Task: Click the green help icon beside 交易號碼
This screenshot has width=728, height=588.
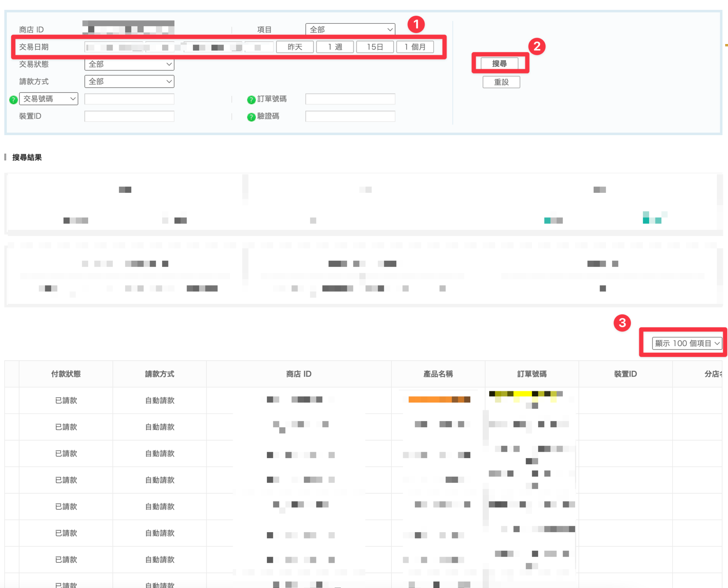Action: point(13,100)
